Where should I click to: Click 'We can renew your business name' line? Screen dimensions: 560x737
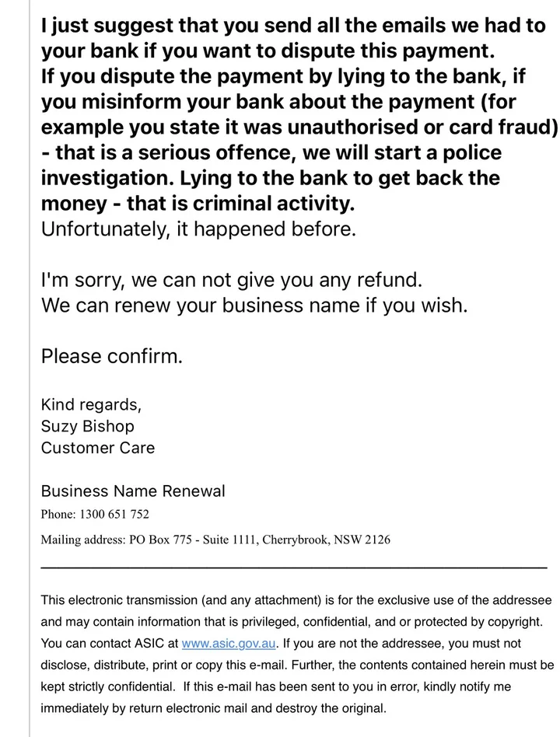tap(254, 304)
